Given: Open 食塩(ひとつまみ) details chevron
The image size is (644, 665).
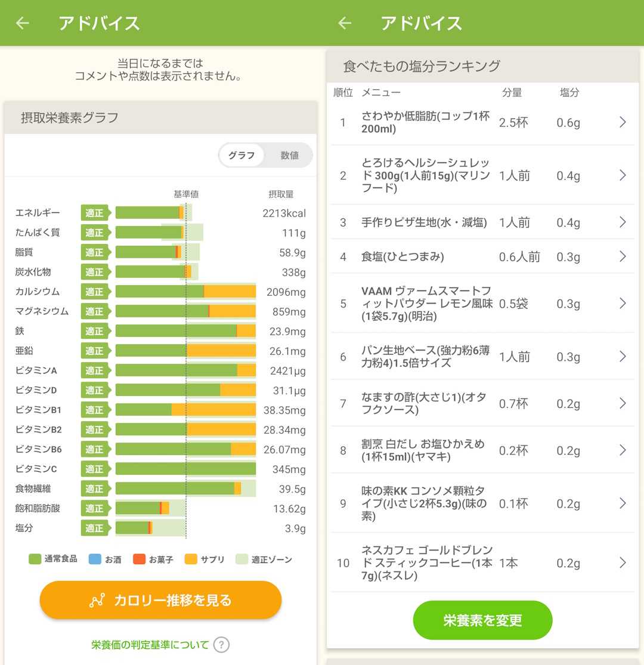Looking at the screenshot, I should tap(623, 256).
